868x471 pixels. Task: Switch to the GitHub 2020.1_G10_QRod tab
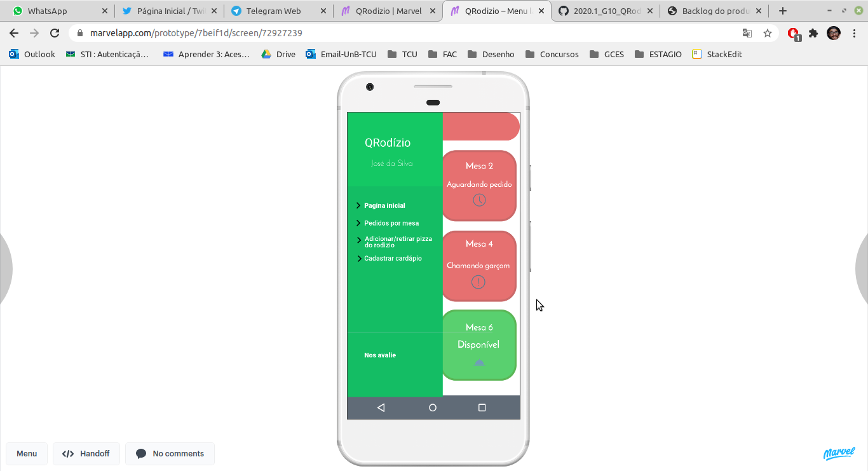click(607, 11)
